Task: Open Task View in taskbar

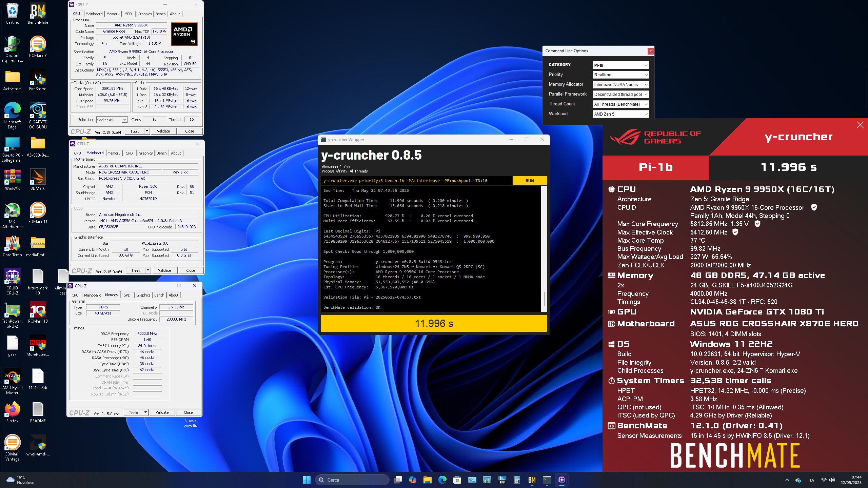Action: click(x=397, y=480)
